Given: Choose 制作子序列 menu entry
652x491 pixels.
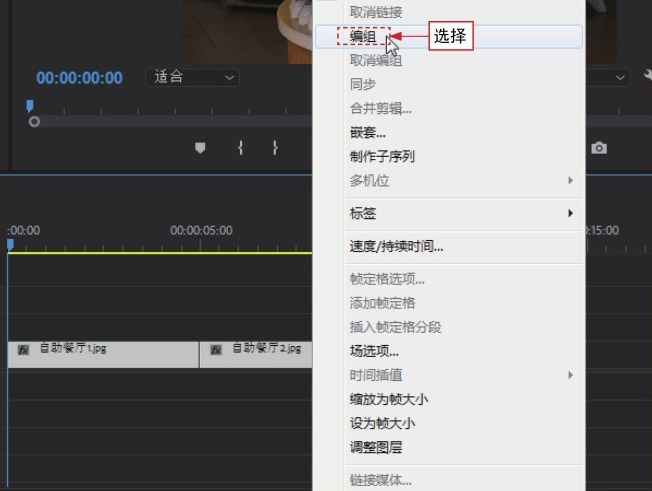Looking at the screenshot, I should (449, 157).
